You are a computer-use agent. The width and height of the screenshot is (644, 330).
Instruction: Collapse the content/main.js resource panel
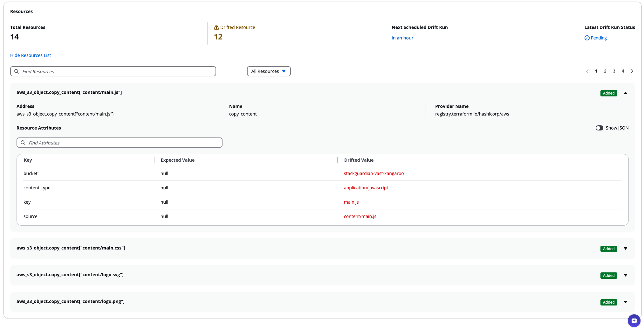point(625,93)
